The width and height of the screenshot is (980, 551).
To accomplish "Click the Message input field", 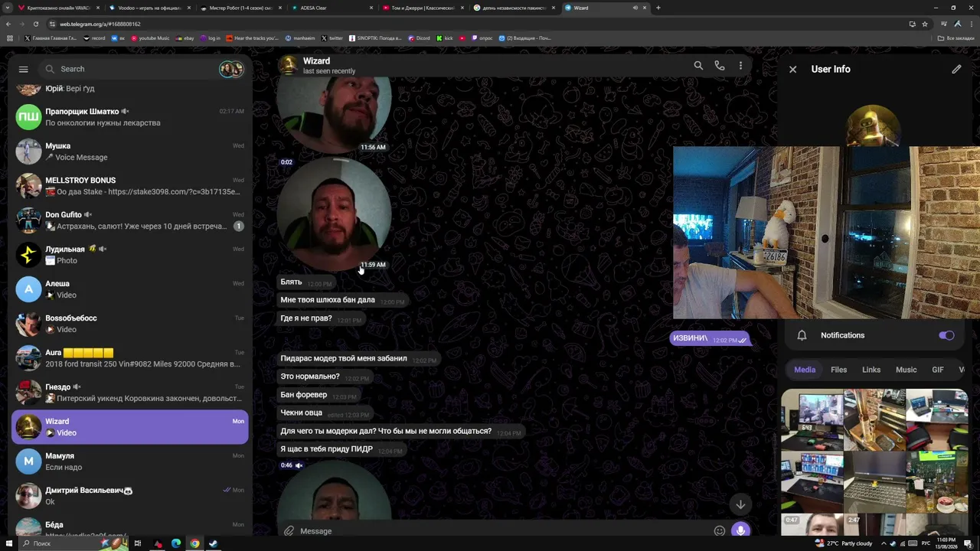I will coord(501,531).
